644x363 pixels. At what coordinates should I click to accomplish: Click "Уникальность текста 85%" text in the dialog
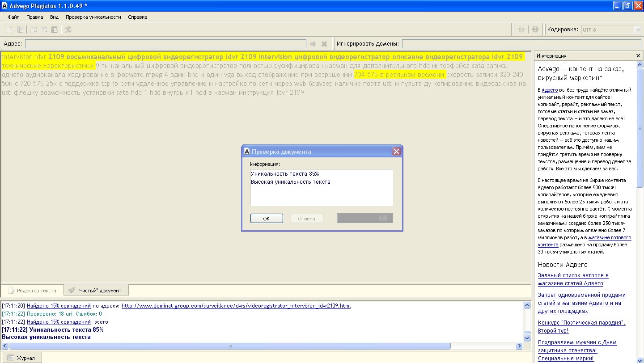click(x=285, y=174)
